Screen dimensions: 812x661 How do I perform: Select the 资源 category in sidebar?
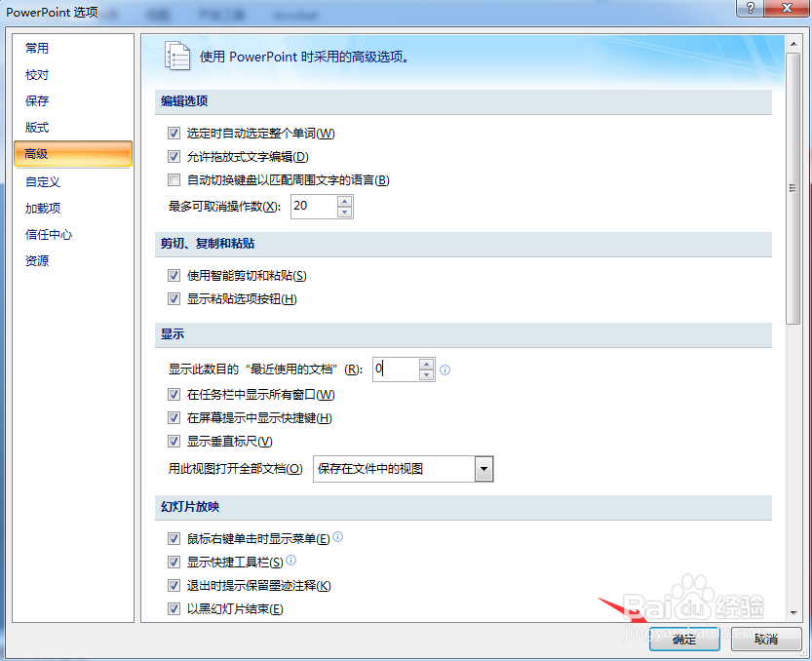pos(73,261)
